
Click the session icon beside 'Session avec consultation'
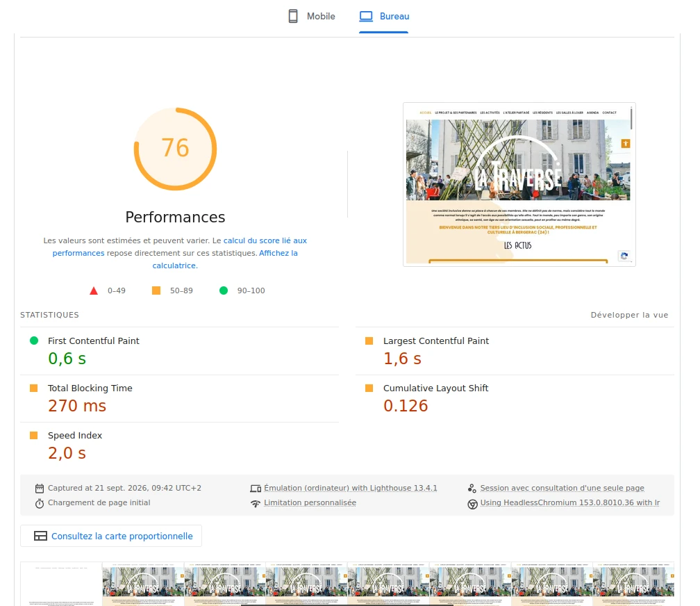(x=472, y=489)
